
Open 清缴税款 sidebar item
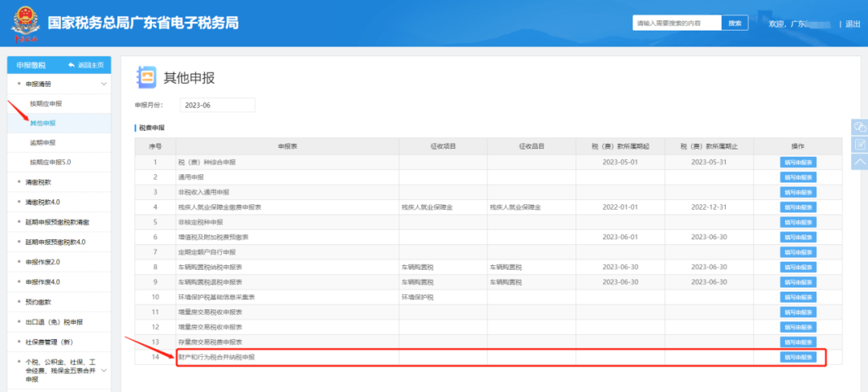(39, 182)
